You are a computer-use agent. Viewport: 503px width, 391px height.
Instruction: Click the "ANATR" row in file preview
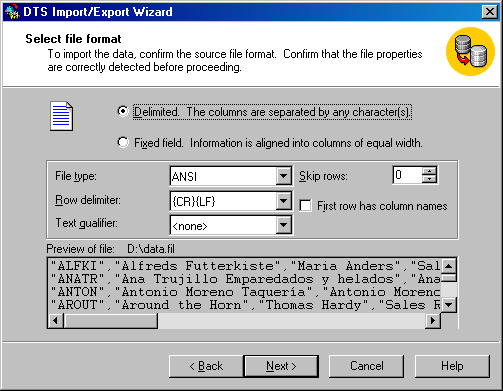[245, 279]
